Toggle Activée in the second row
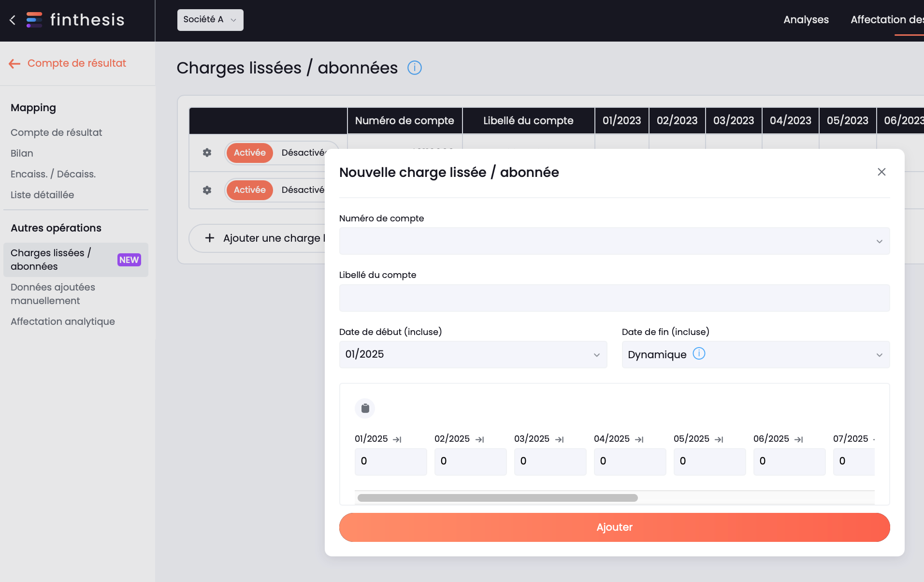The width and height of the screenshot is (924, 582). (x=250, y=190)
